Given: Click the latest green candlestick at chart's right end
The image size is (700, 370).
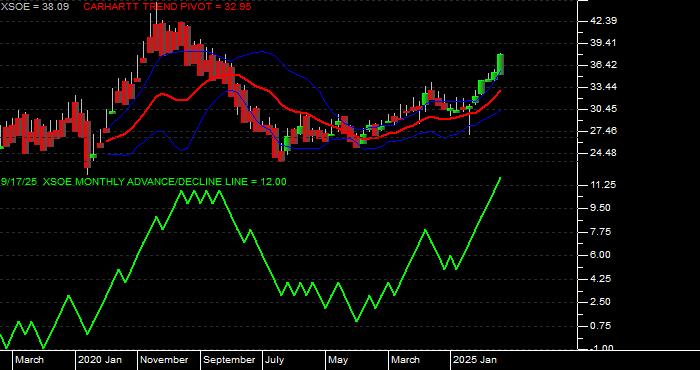Looking at the screenshot, I should coord(500,64).
